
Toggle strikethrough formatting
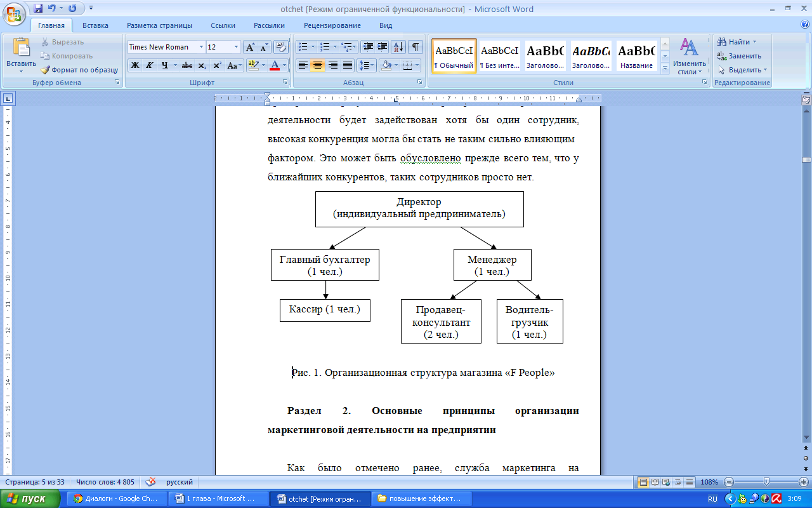click(x=187, y=65)
